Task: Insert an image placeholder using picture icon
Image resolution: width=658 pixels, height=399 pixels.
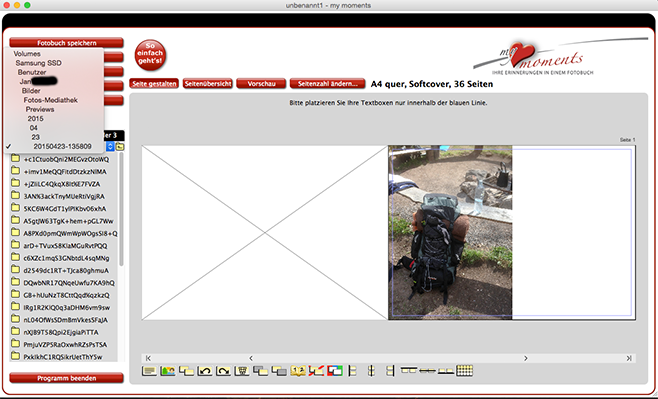Action: (167, 371)
